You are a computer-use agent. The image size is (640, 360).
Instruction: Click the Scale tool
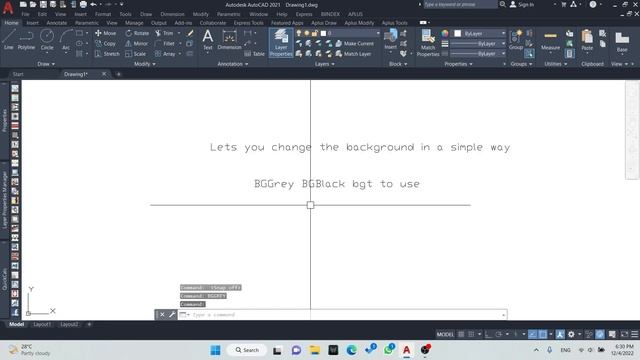(136, 53)
